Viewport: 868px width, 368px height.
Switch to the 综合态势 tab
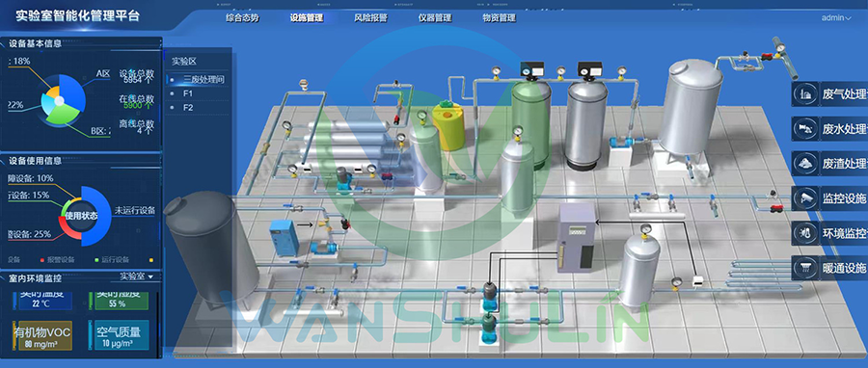242,17
